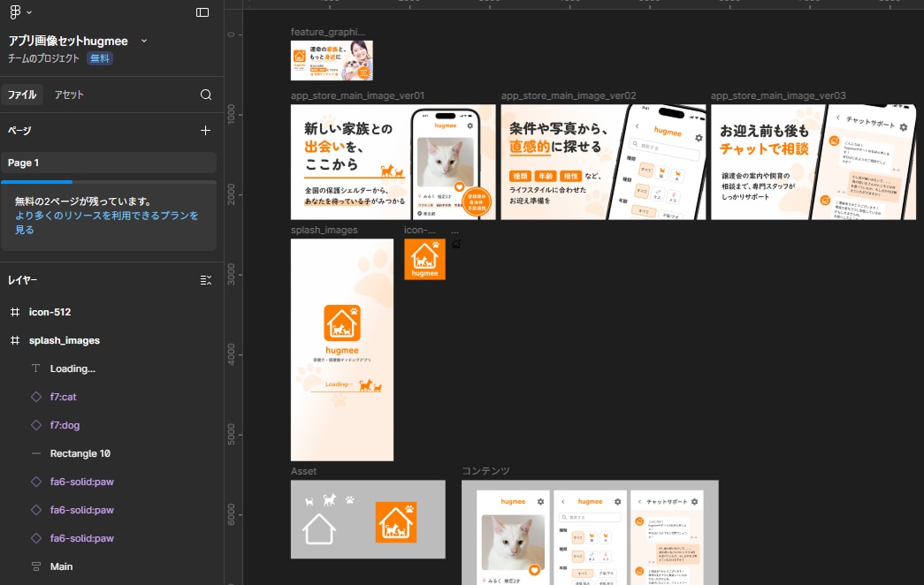Click frame icon beside icon-512
Viewport: 924px width, 585px height.
pyautogui.click(x=15, y=312)
